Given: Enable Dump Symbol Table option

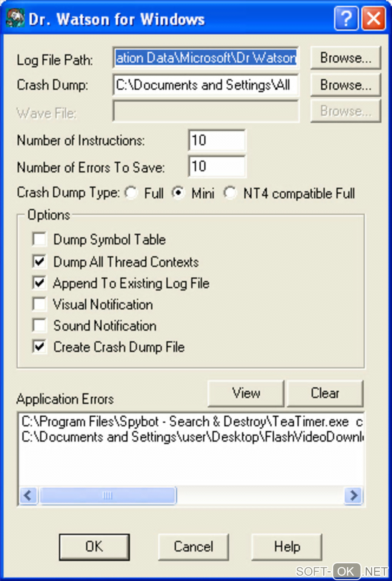Looking at the screenshot, I should (40, 239).
